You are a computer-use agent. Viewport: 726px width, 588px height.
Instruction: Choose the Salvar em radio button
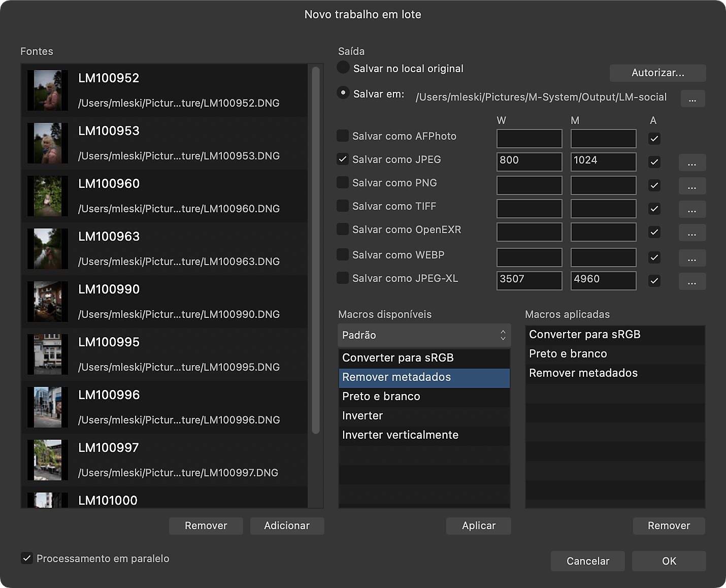tap(343, 93)
